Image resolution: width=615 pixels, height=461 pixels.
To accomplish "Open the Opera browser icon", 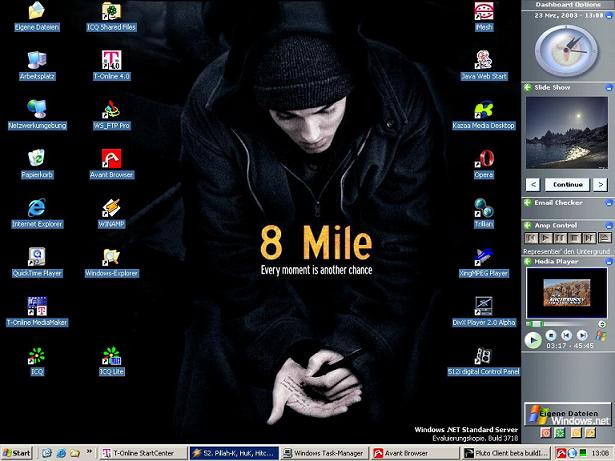I will pos(484,159).
